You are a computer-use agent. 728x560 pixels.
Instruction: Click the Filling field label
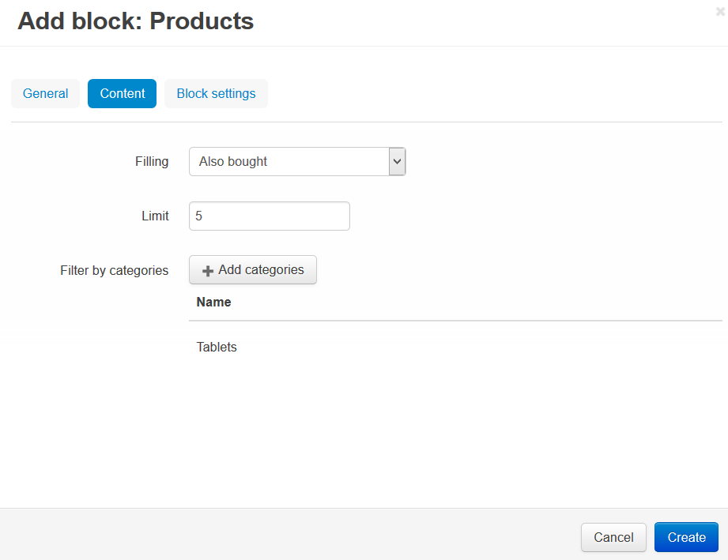point(152,162)
